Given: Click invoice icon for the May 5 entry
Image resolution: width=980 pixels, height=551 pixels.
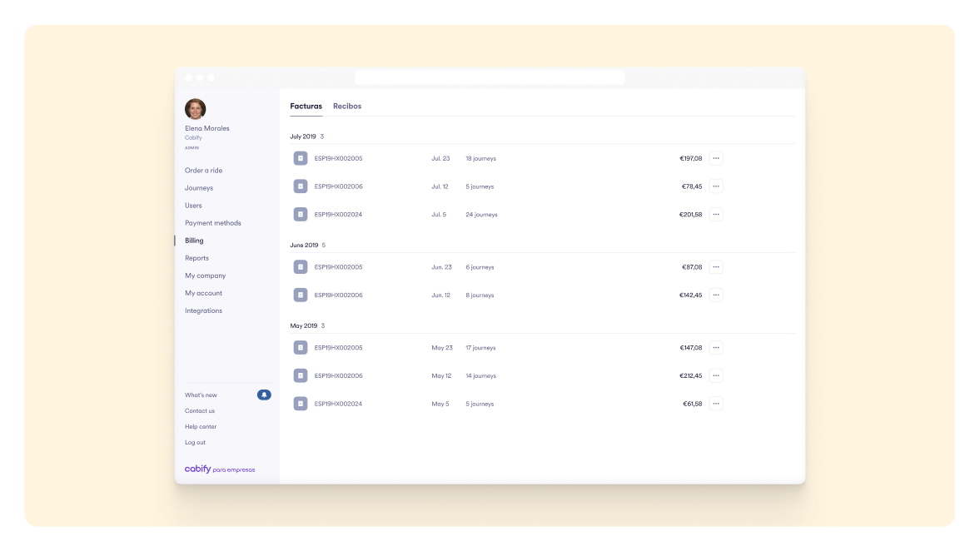Looking at the screenshot, I should click(301, 404).
